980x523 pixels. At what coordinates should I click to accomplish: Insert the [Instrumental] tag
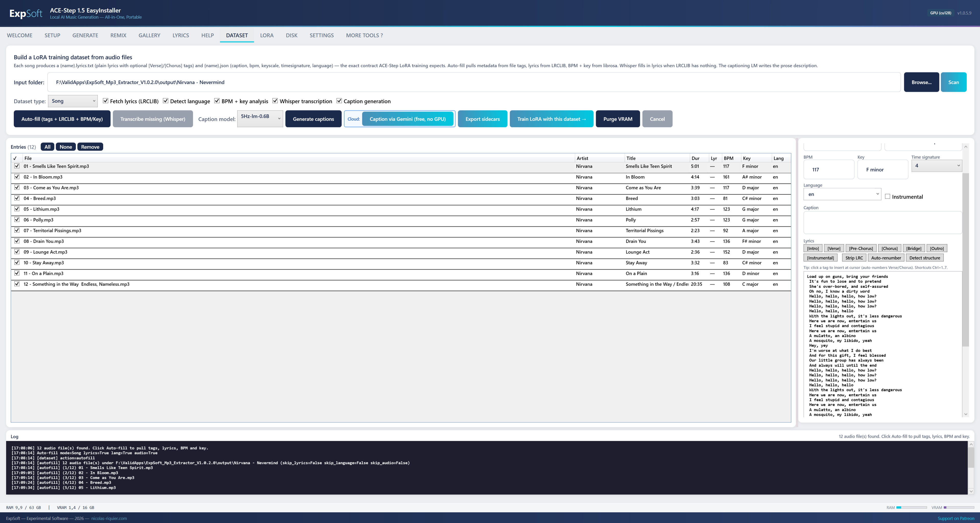[821, 258]
